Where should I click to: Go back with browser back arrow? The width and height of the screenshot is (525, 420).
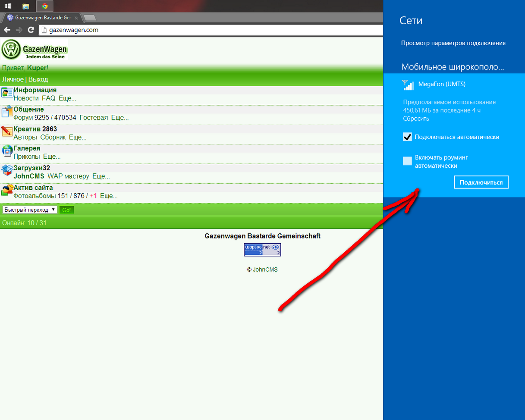point(7,30)
